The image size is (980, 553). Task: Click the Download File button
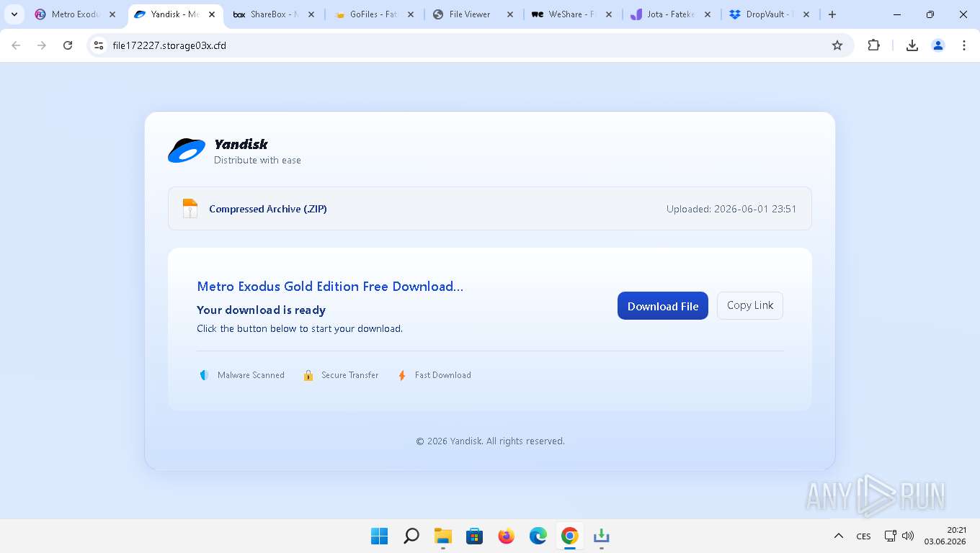coord(662,306)
